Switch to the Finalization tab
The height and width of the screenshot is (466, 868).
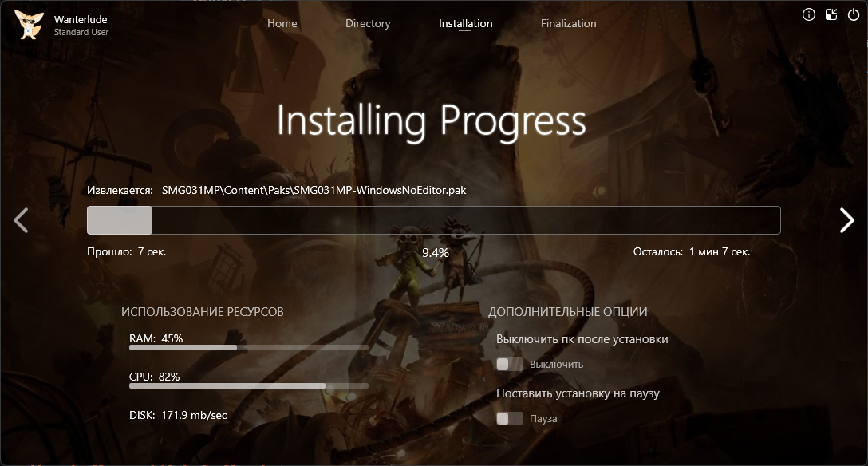click(x=569, y=23)
